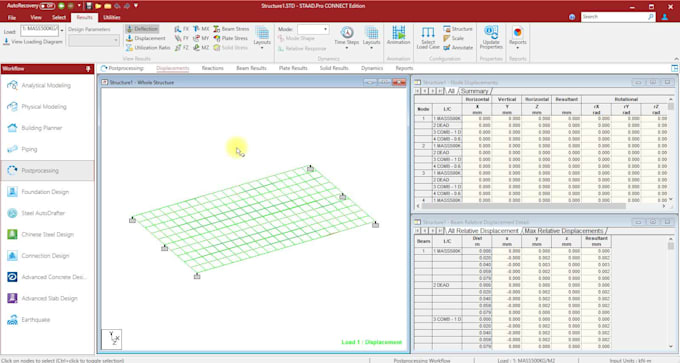Go to the Reactions page tab
The width and height of the screenshot is (680, 363).
click(x=212, y=68)
